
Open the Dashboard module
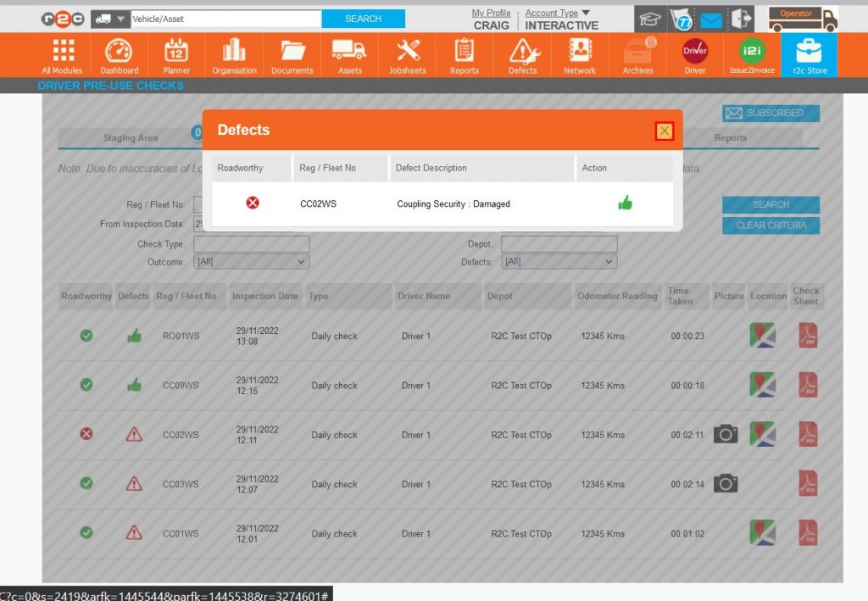pos(119,54)
